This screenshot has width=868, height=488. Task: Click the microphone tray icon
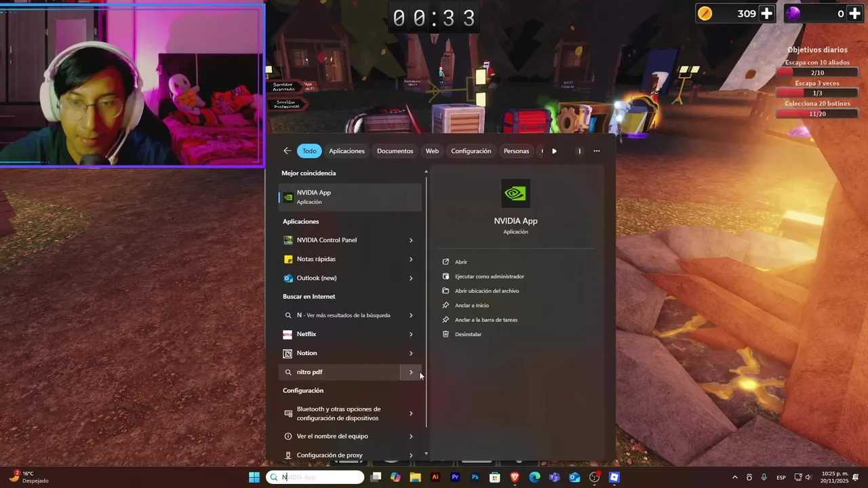coord(764,477)
